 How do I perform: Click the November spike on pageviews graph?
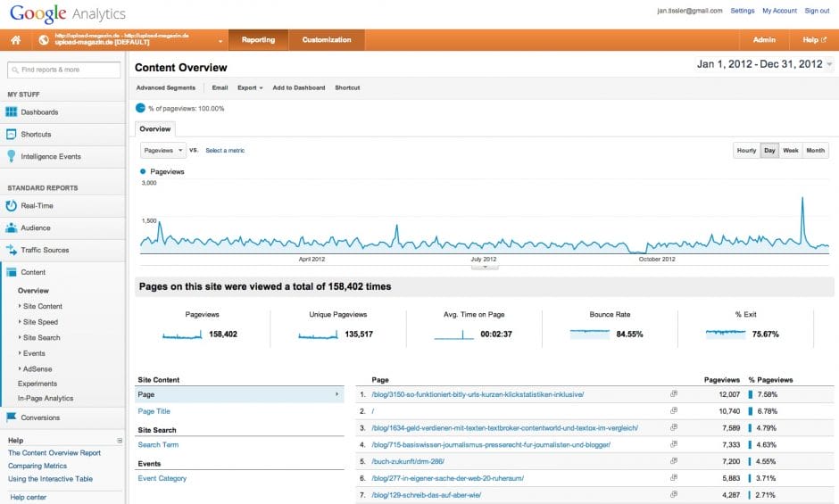coord(802,199)
